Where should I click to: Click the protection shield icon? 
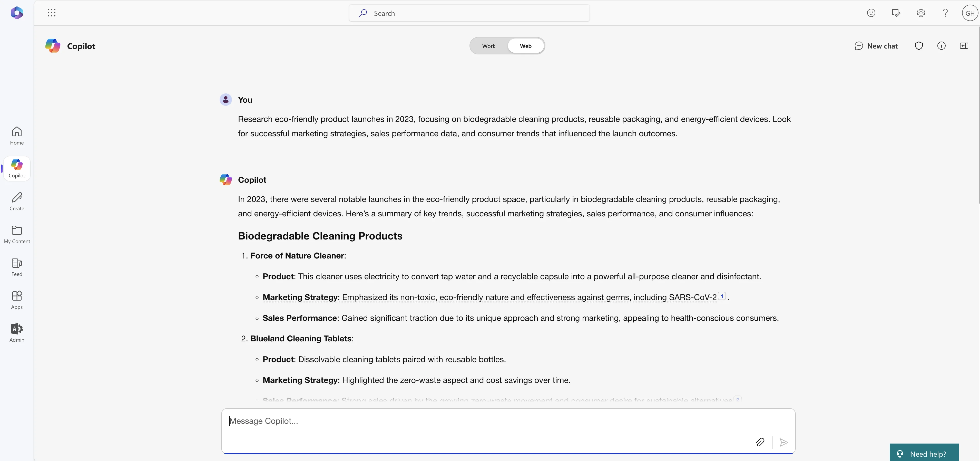click(919, 46)
